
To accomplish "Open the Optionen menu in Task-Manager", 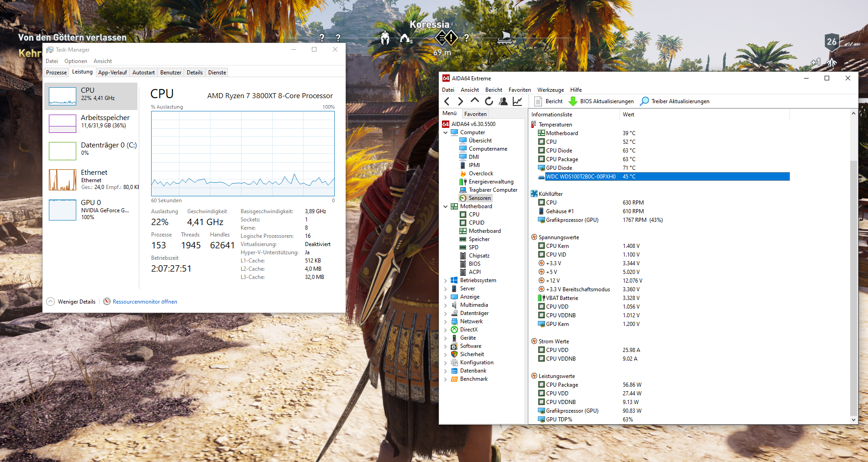I will click(x=76, y=61).
